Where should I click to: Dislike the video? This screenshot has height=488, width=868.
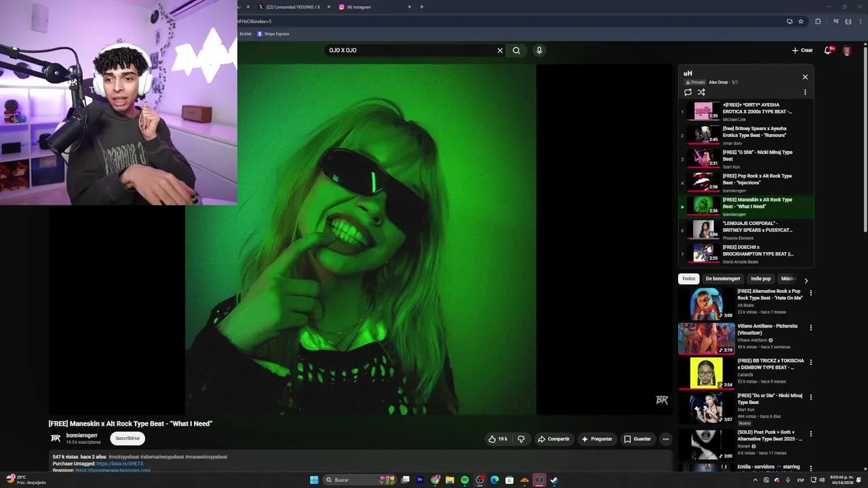coord(521,439)
